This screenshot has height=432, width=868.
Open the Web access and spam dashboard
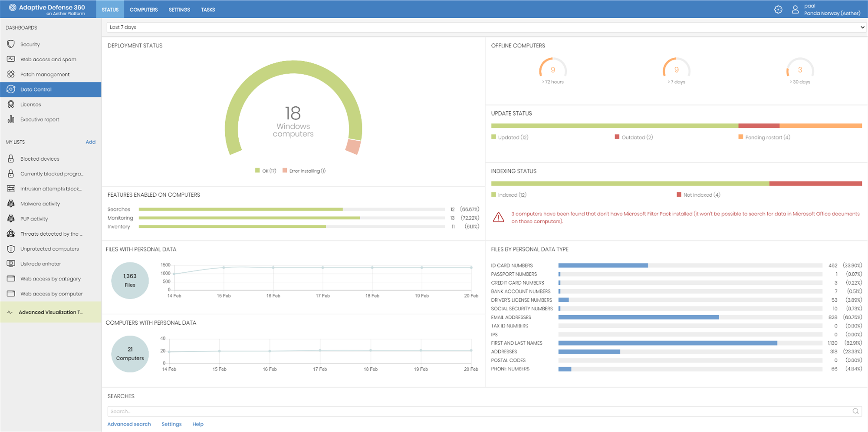click(x=49, y=59)
